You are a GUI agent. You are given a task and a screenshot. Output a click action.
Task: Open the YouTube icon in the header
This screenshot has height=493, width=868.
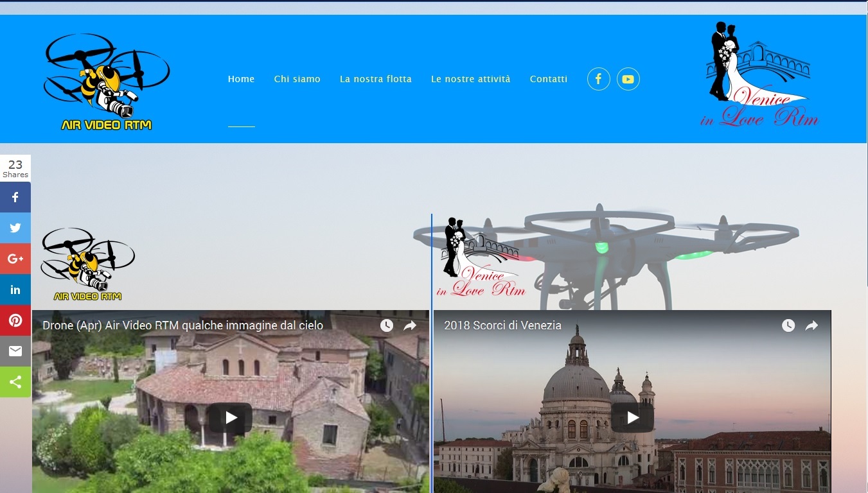point(628,79)
